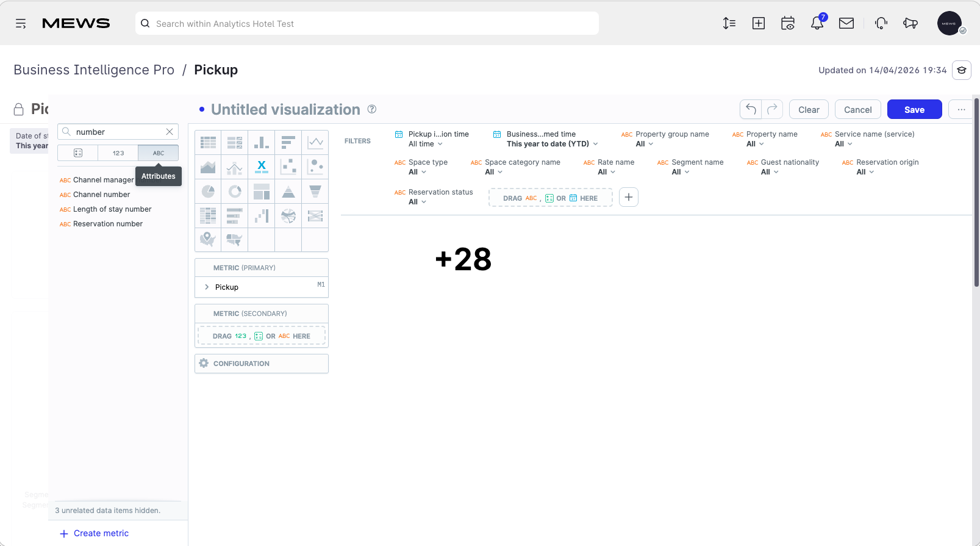Open the graduation cap learning icon
This screenshot has height=546, width=980.
[x=962, y=70]
